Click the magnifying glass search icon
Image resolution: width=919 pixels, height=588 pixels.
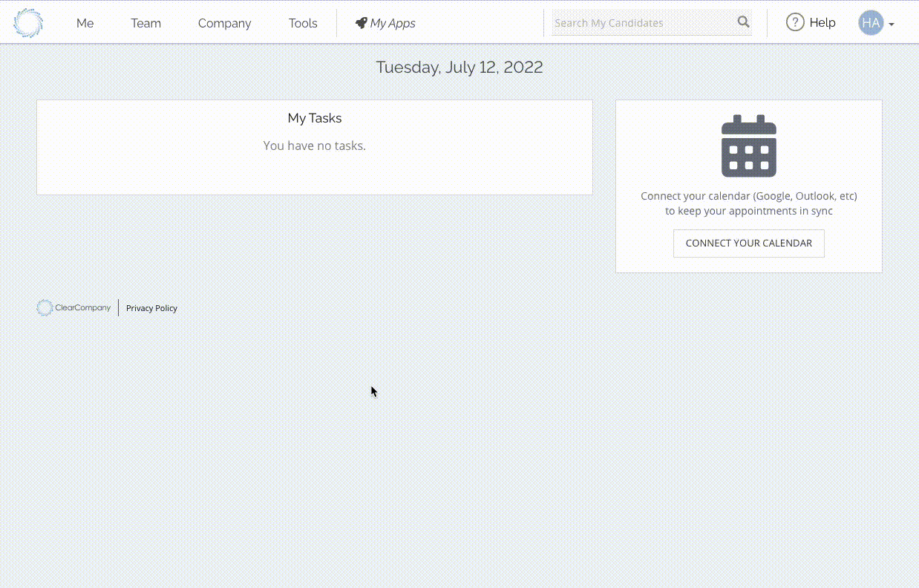pos(743,22)
